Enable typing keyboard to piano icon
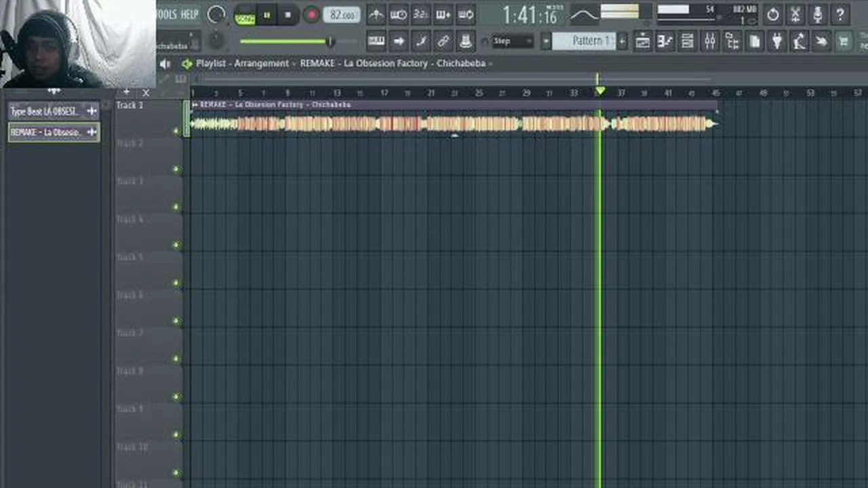 [376, 41]
